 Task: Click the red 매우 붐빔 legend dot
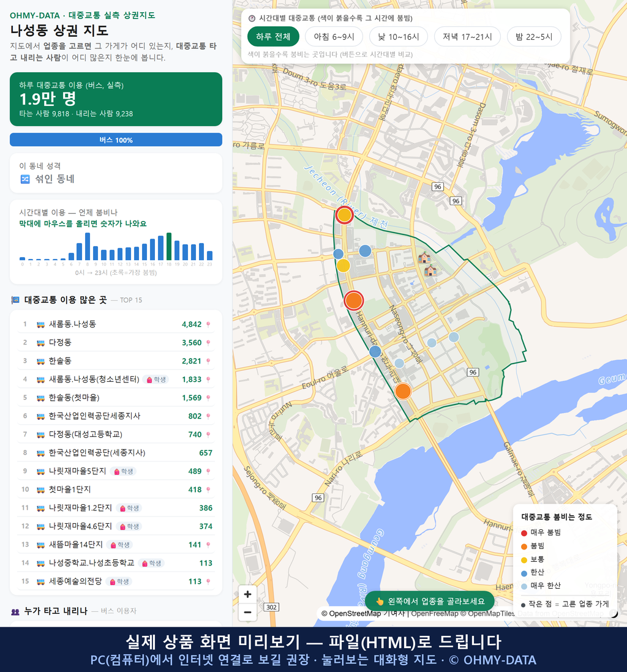click(x=524, y=532)
